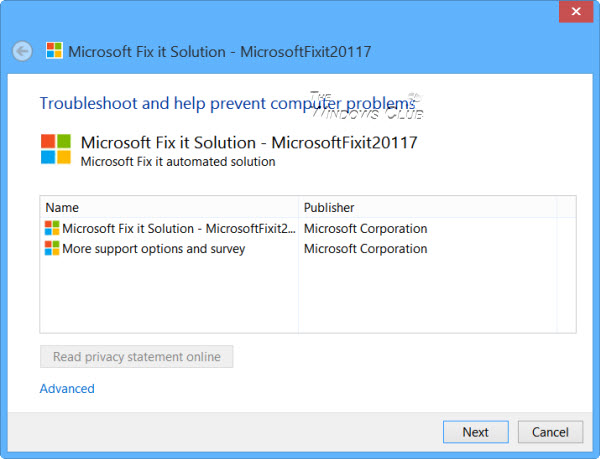The width and height of the screenshot is (600, 459).
Task: Close the Fix it dialog window
Action: (x=576, y=11)
